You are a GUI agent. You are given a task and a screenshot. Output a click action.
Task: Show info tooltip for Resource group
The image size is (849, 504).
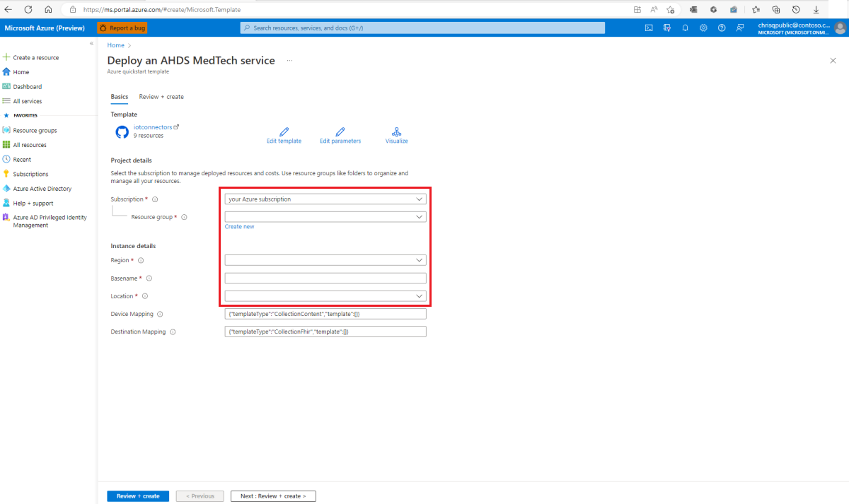(x=184, y=217)
